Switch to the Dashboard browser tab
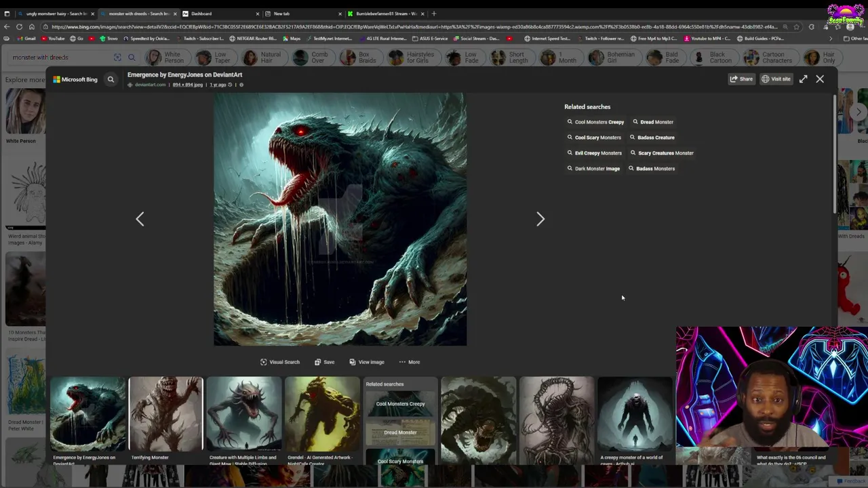 click(x=220, y=14)
